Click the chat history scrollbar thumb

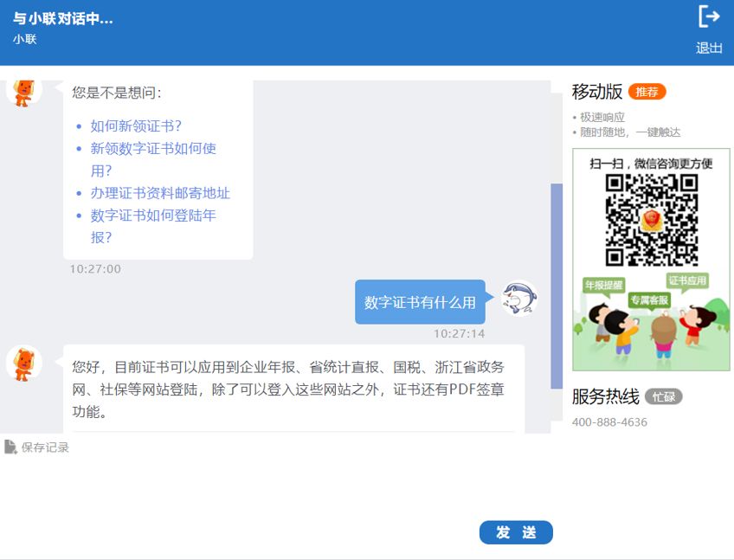tap(557, 286)
